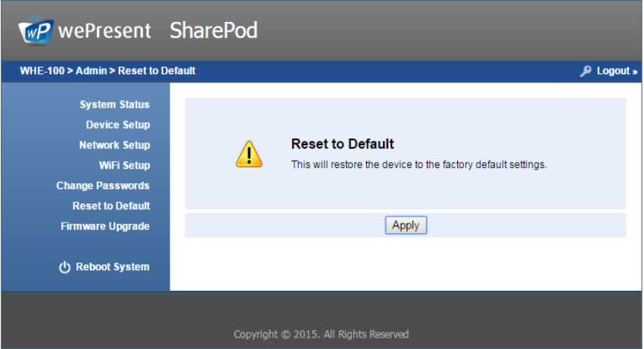Click the SharePod title text
Screen dimensions: 644x349
pyautogui.click(x=214, y=30)
